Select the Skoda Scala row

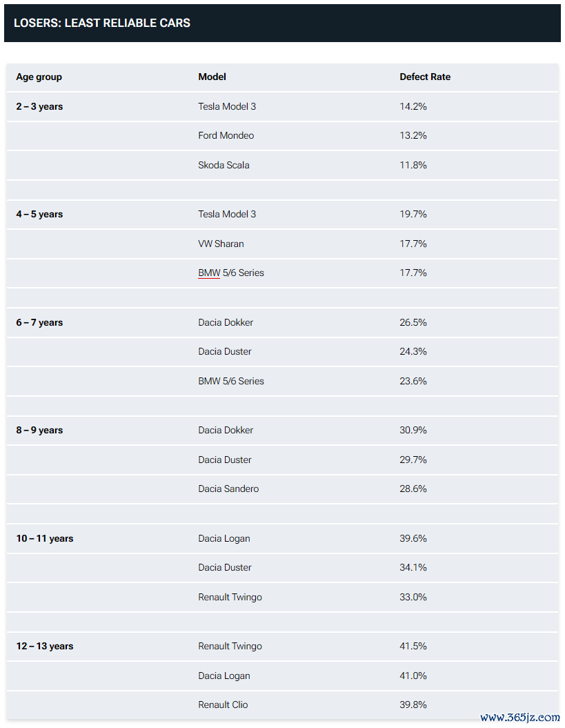pyautogui.click(x=282, y=166)
